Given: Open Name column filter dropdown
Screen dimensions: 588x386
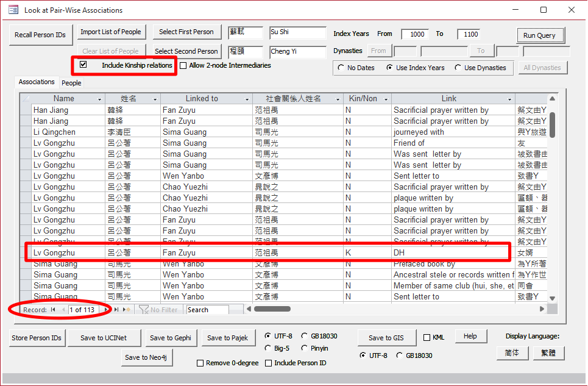Looking at the screenshot, I should 100,99.
